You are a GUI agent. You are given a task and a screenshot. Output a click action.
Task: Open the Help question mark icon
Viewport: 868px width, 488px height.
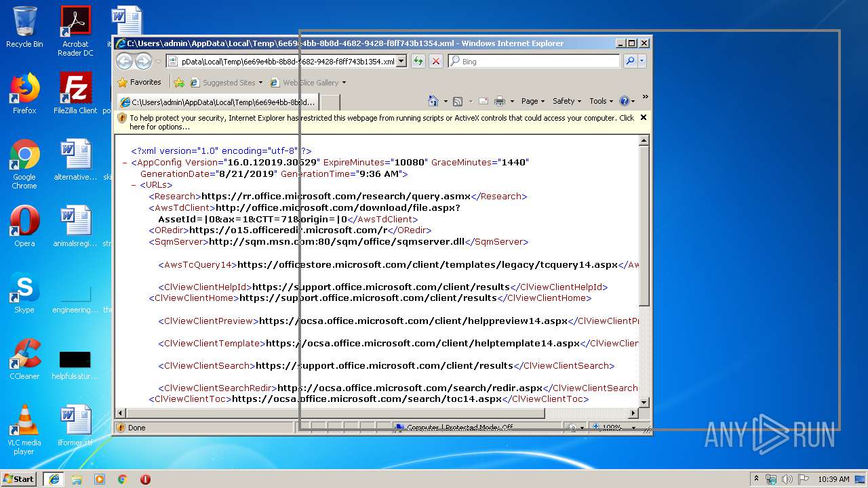625,101
